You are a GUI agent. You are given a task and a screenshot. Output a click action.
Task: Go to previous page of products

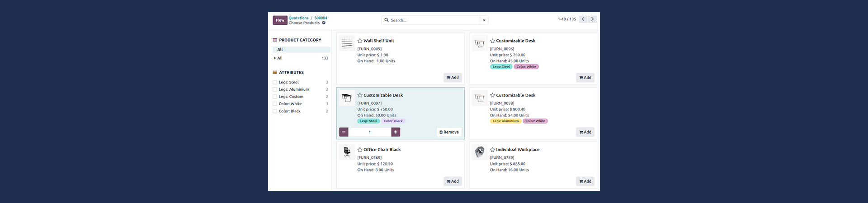pos(583,19)
